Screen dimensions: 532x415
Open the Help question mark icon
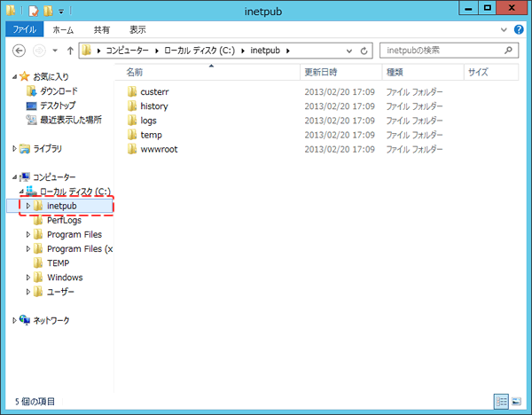519,29
